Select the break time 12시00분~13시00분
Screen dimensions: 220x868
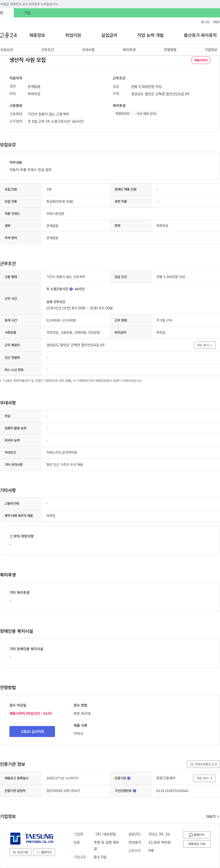[x=61, y=320]
